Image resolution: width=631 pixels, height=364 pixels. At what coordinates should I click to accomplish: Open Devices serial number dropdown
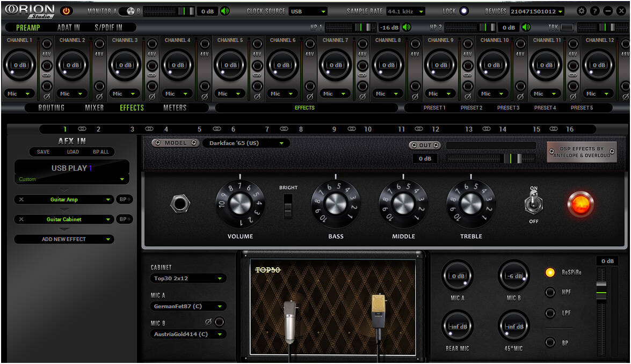[537, 12]
